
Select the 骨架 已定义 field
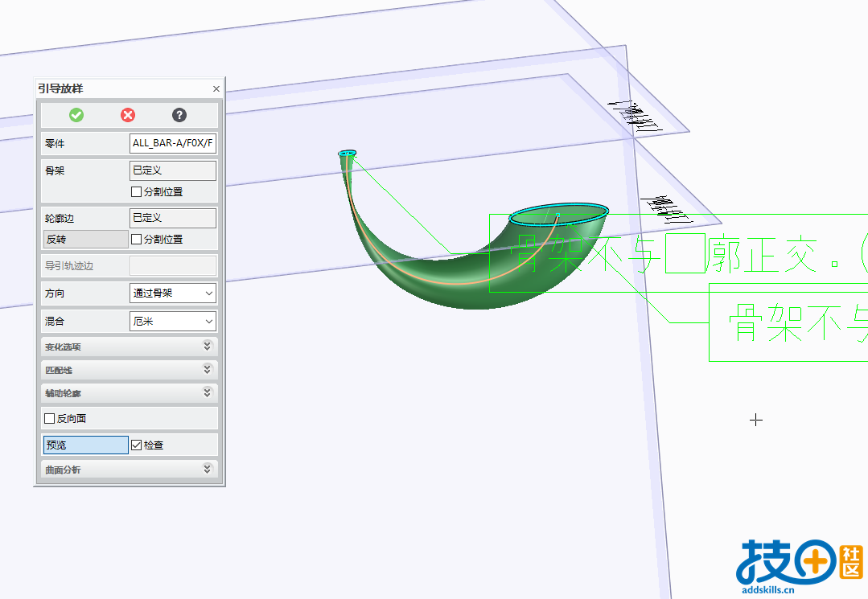click(173, 170)
